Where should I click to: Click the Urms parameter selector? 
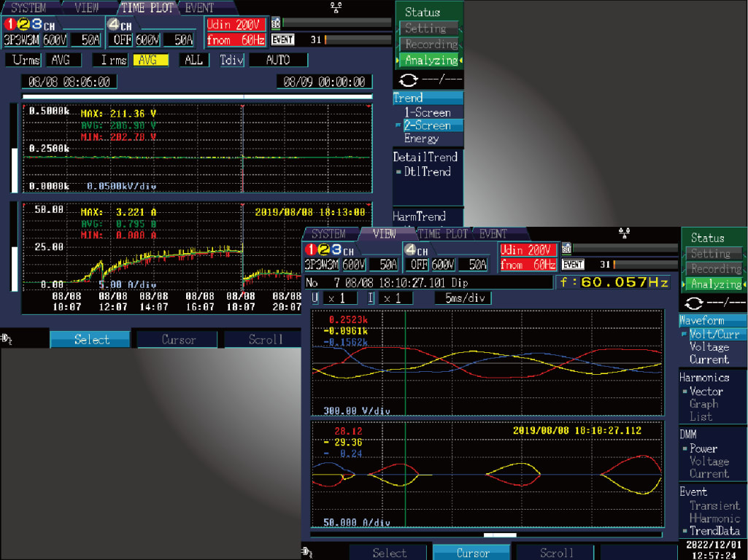tap(23, 60)
